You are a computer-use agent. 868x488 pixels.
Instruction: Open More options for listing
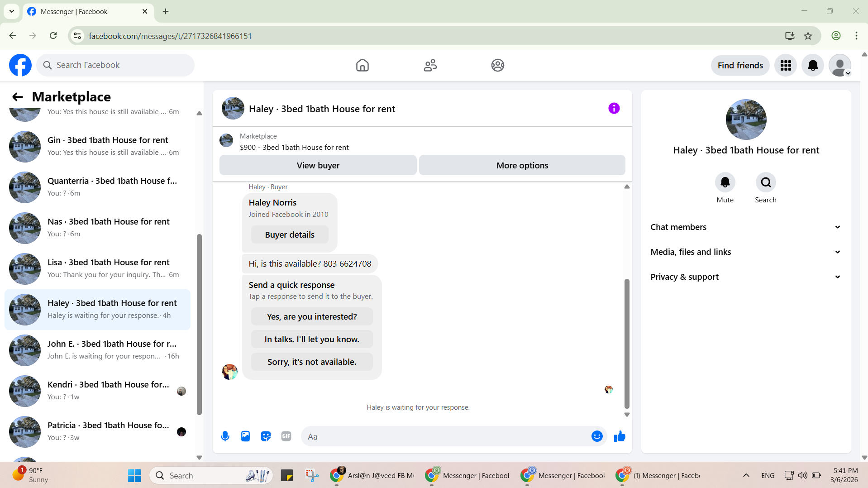click(522, 165)
